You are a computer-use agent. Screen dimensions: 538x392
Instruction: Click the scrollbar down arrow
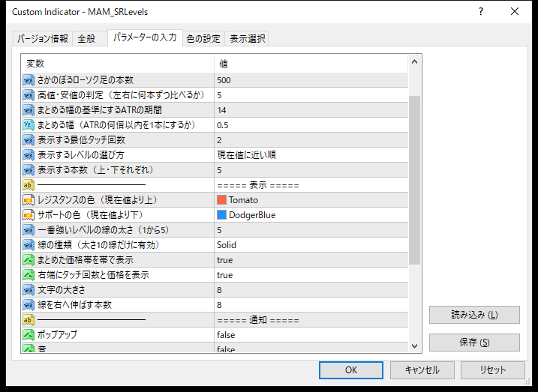coord(414,346)
